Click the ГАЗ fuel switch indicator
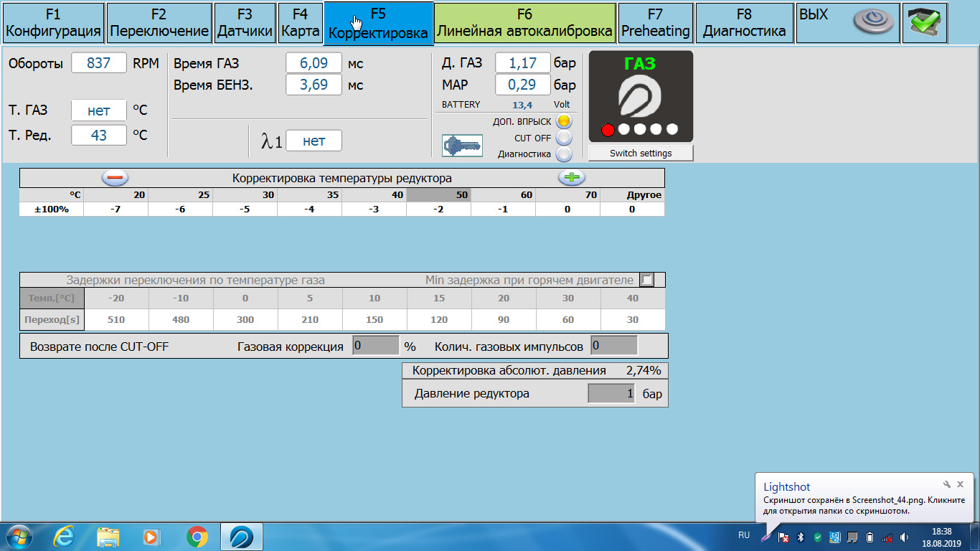The image size is (980, 551). click(x=641, y=96)
